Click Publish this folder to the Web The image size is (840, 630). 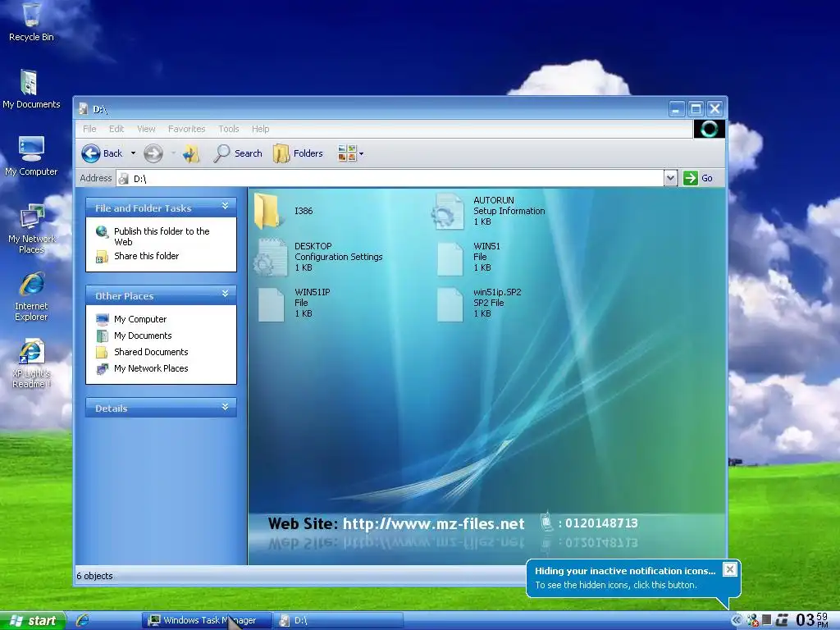pyautogui.click(x=162, y=236)
